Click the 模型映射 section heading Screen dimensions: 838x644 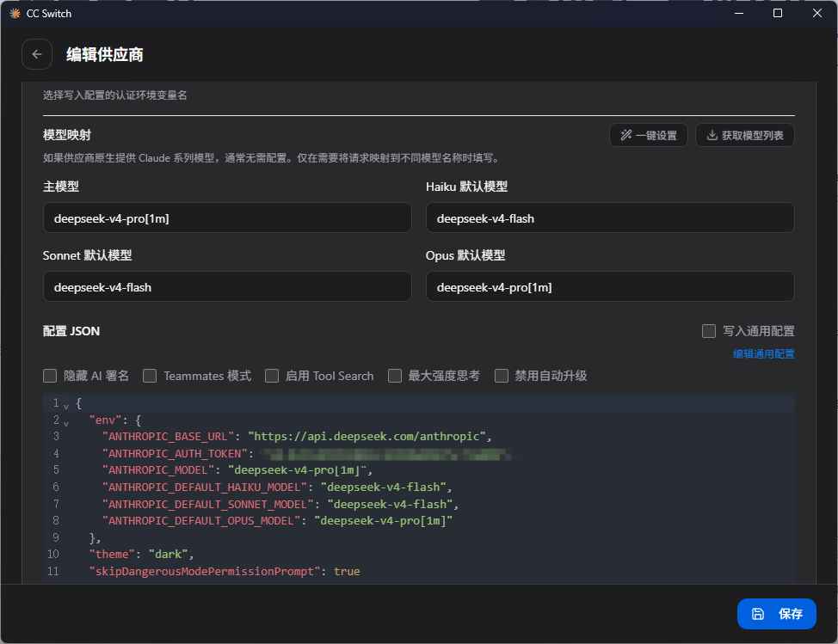coord(67,135)
